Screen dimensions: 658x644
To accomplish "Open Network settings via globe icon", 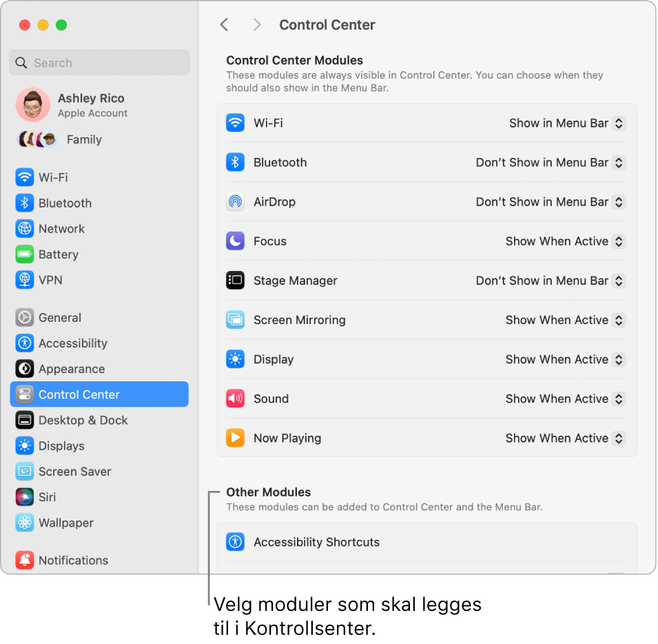I will pyautogui.click(x=24, y=228).
